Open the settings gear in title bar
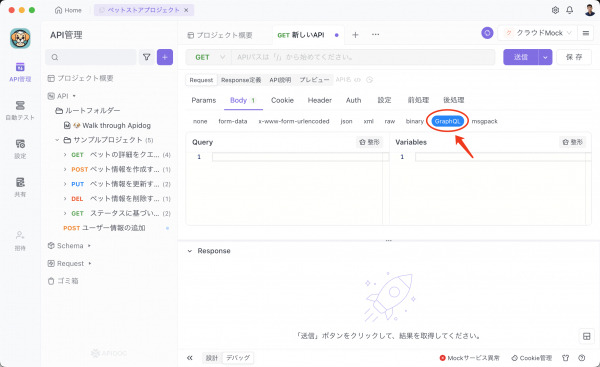 point(555,10)
